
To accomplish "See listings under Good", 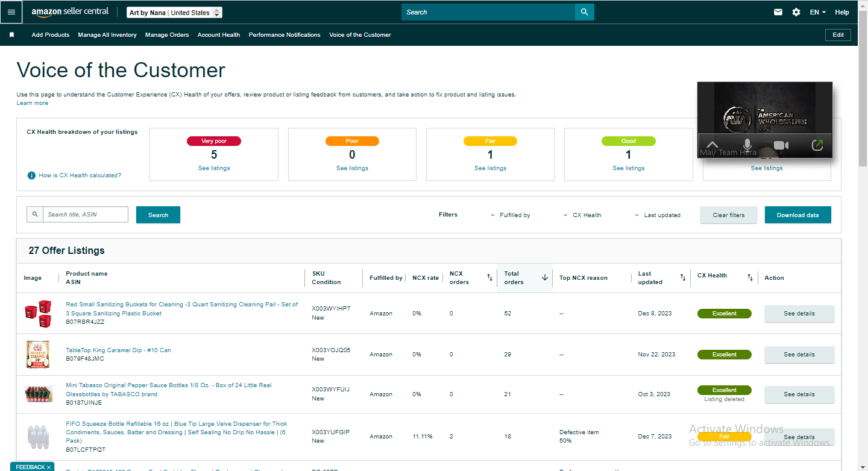I will point(628,168).
